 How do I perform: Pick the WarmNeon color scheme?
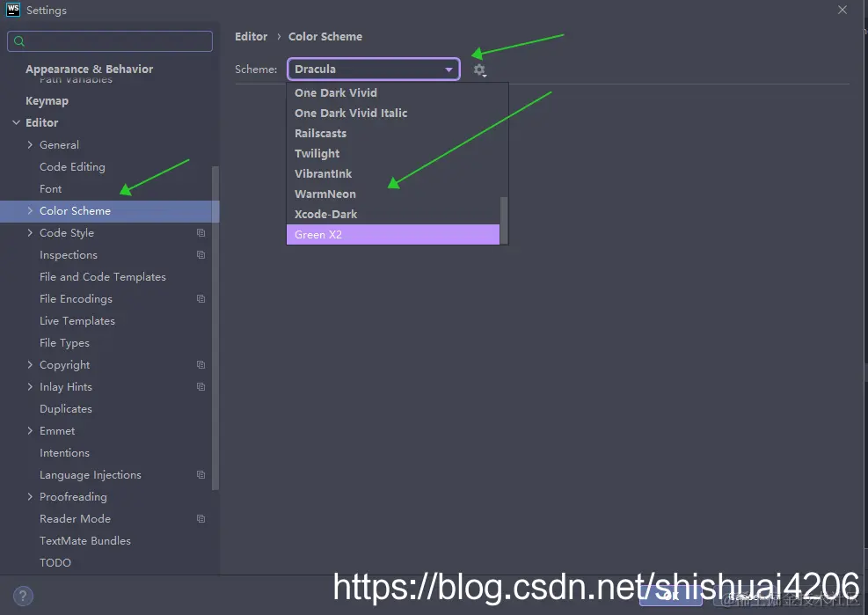(393, 194)
